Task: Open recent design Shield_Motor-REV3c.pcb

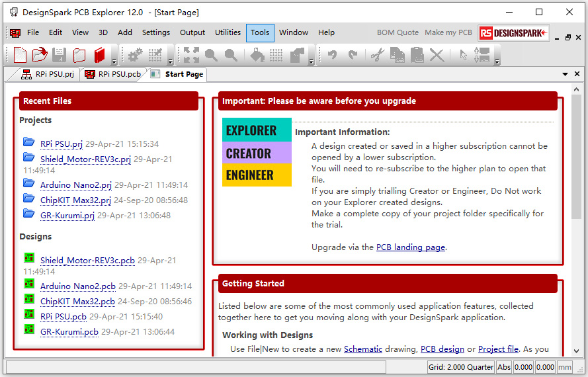Action: pos(87,261)
